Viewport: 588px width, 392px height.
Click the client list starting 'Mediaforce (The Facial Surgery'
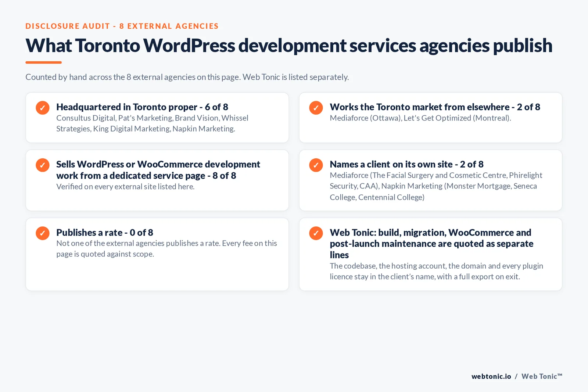(x=436, y=186)
